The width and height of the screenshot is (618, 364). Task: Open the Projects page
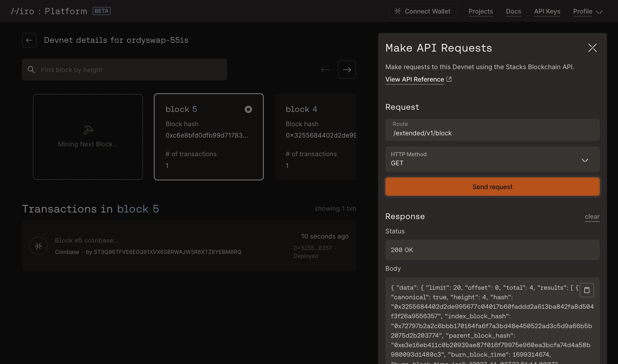[481, 11]
